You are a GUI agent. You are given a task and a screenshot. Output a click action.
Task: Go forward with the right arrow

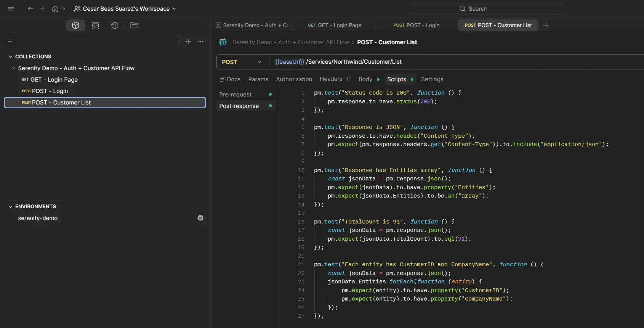(x=42, y=9)
